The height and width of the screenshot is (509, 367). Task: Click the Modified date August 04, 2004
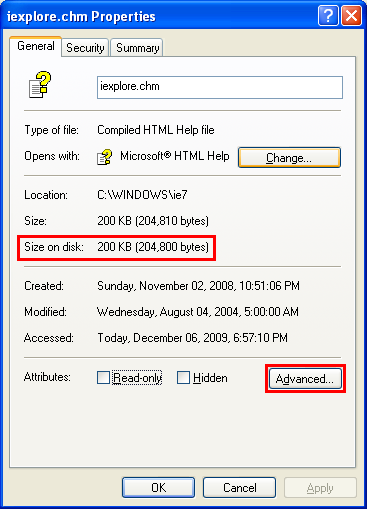198,312
